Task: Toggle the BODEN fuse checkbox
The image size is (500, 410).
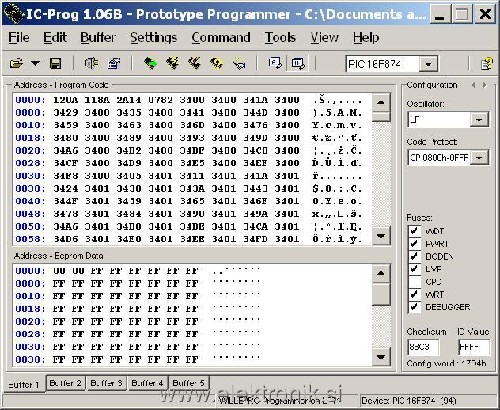Action: 414,256
